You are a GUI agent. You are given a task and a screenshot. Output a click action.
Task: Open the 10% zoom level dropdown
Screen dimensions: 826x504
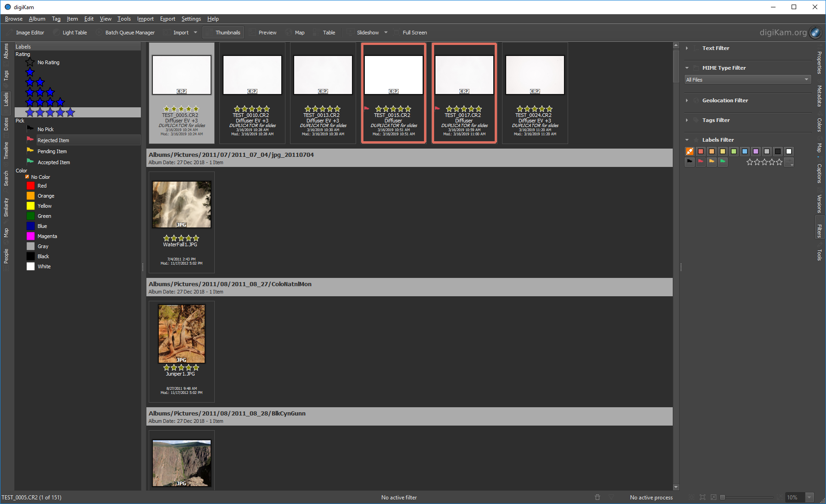[x=809, y=497]
